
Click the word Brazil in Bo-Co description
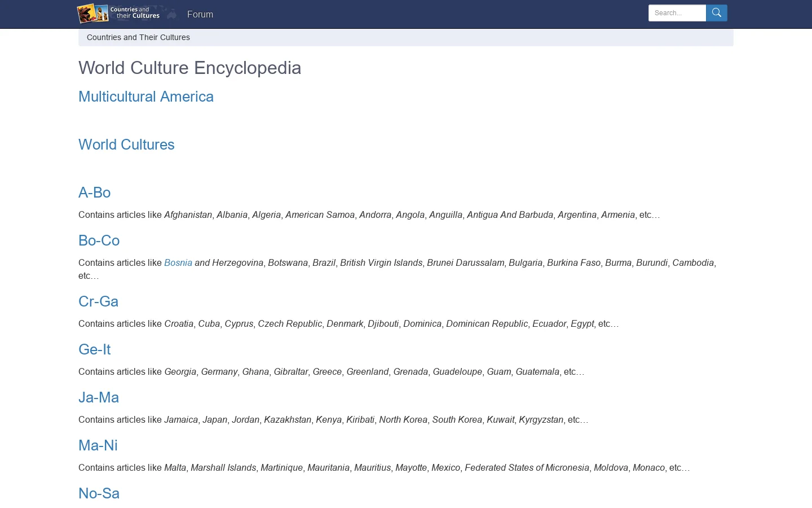pos(324,262)
